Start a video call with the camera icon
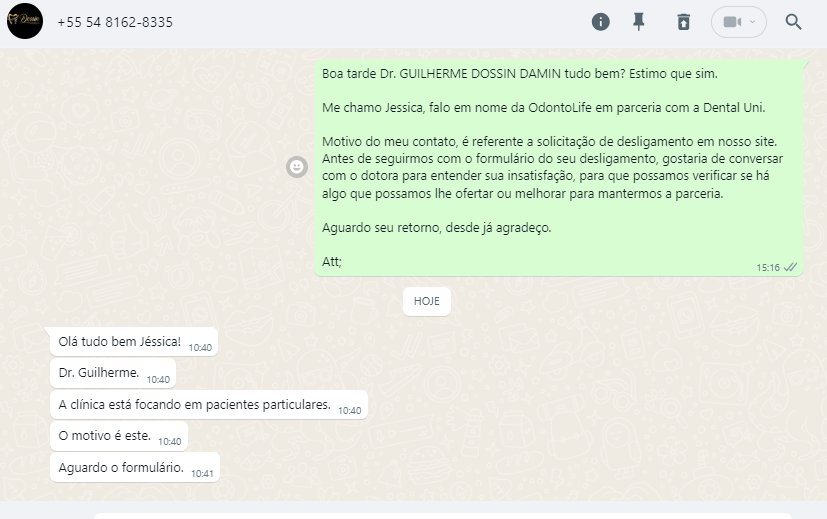827x519 pixels. [x=732, y=22]
